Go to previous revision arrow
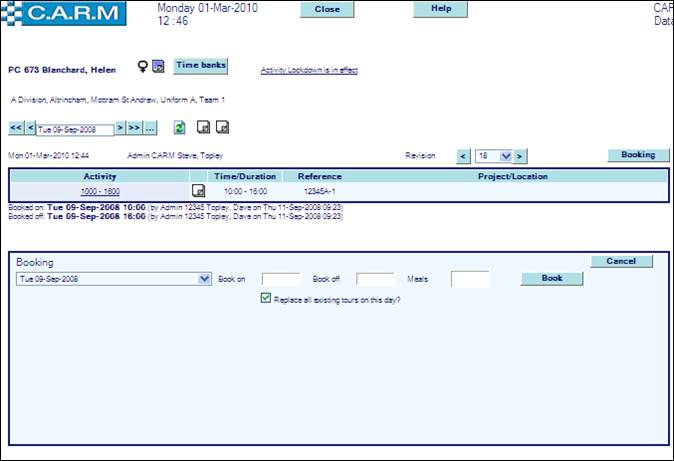Image resolution: width=674 pixels, height=461 pixels. point(463,156)
